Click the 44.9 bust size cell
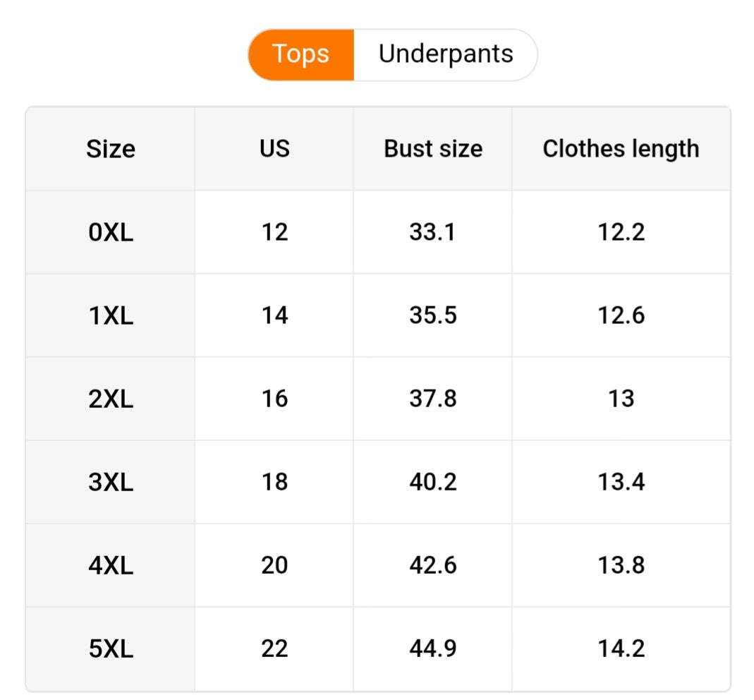The width and height of the screenshot is (754, 700). pyautogui.click(x=432, y=648)
